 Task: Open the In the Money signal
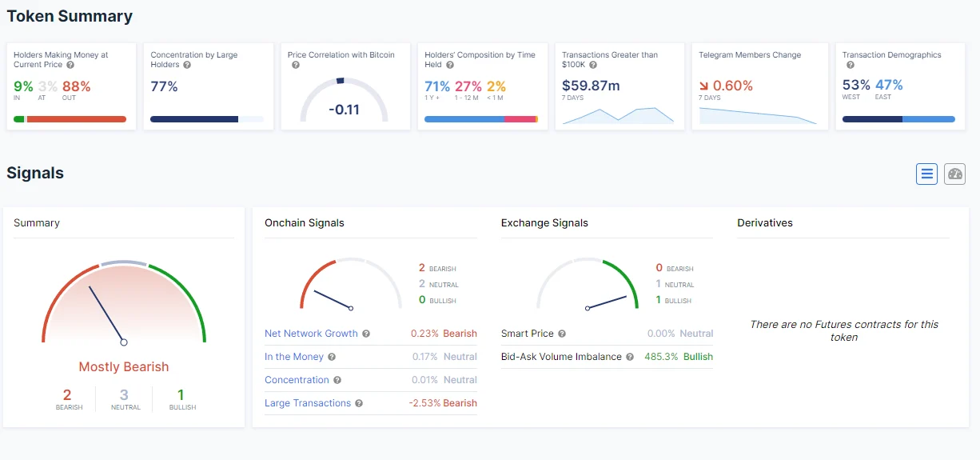coord(293,357)
